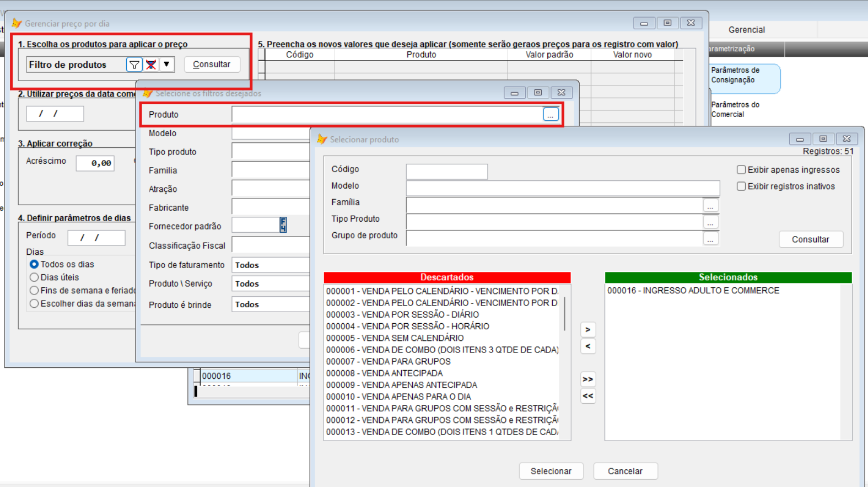The height and width of the screenshot is (487, 868).
Task: Switch to the Gerencial tab
Action: (746, 30)
